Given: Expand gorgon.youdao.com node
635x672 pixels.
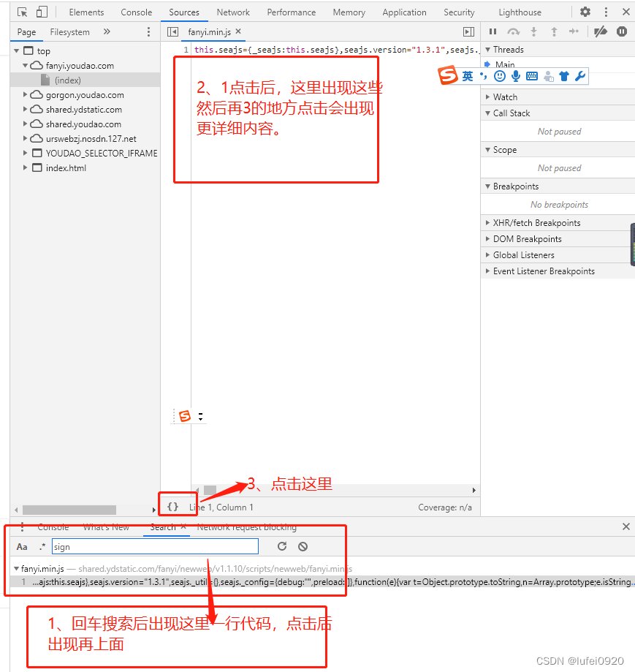Looking at the screenshot, I should pos(26,95).
